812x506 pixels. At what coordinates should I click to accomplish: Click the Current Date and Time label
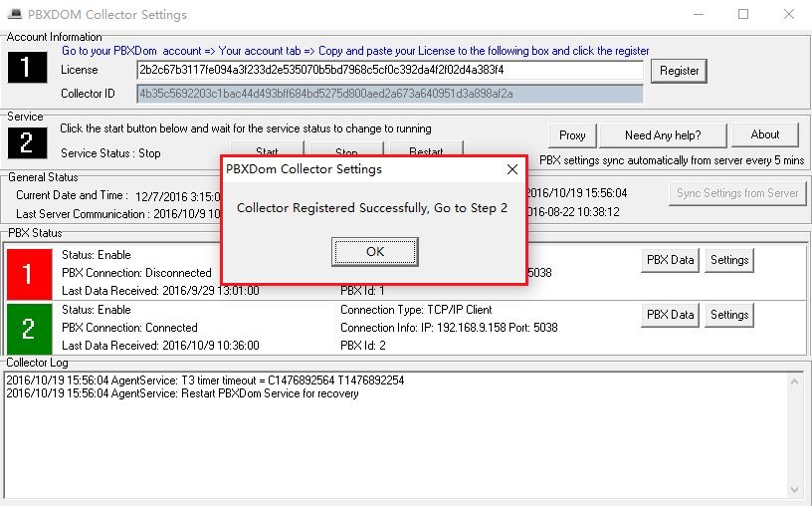72,195
